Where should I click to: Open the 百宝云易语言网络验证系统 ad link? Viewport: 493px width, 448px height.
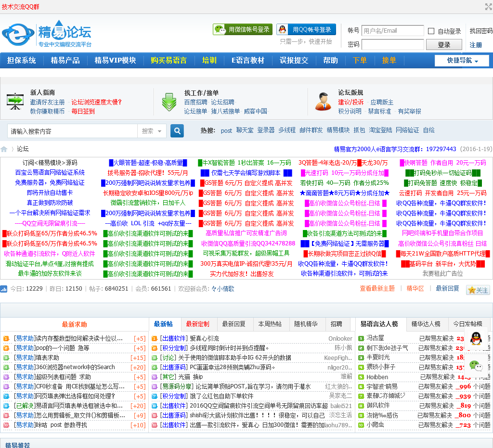[x=50, y=172]
